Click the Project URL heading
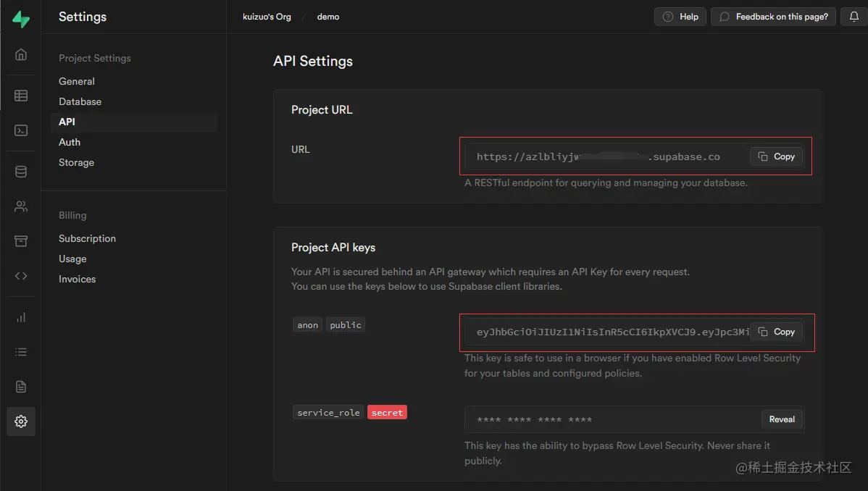 click(322, 109)
